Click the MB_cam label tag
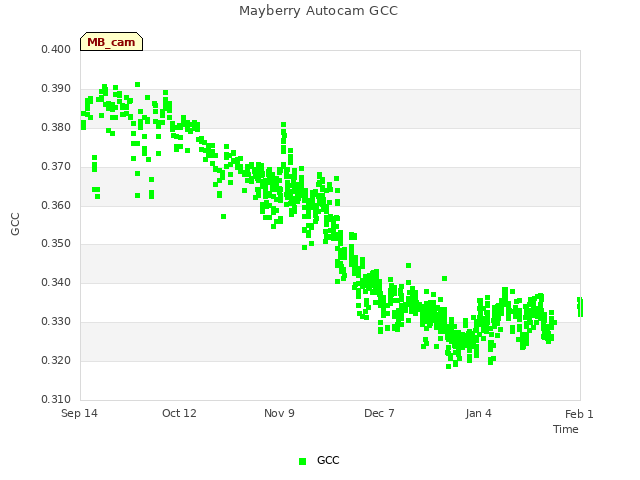Image resolution: width=640 pixels, height=480 pixels. coord(111,42)
